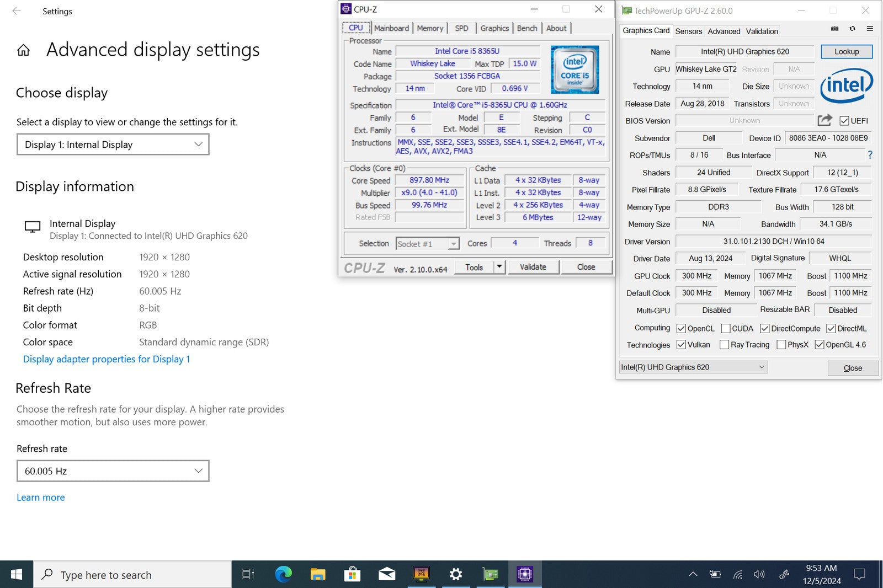The height and width of the screenshot is (588, 883).
Task: Click the Settings back arrow
Action: pyautogui.click(x=17, y=11)
